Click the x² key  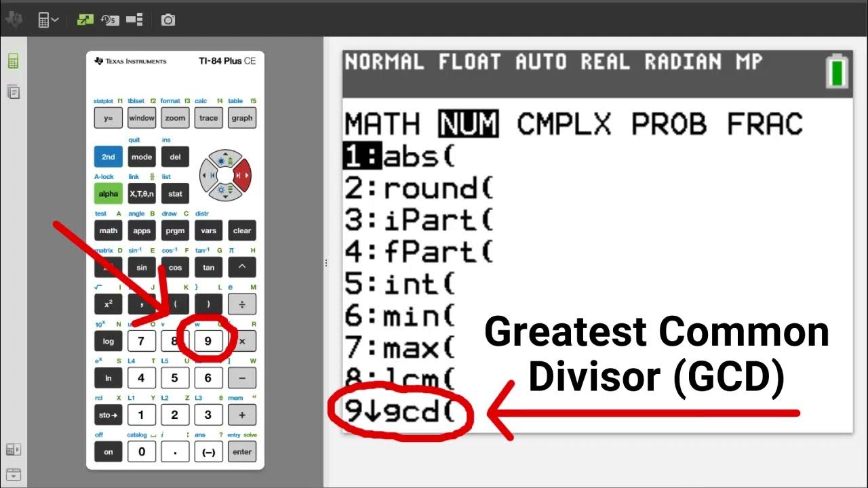tap(108, 304)
